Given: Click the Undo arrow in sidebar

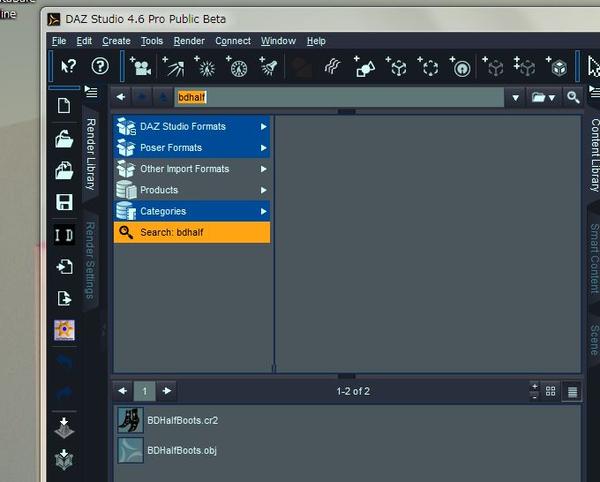Looking at the screenshot, I should click(64, 360).
